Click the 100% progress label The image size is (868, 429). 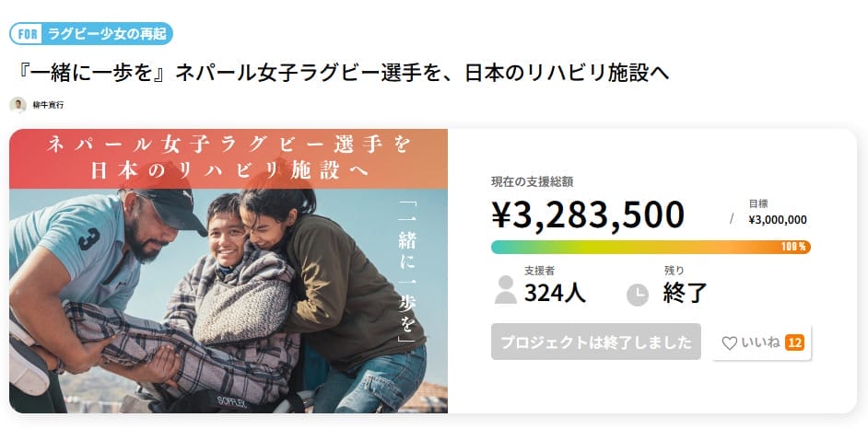(793, 247)
